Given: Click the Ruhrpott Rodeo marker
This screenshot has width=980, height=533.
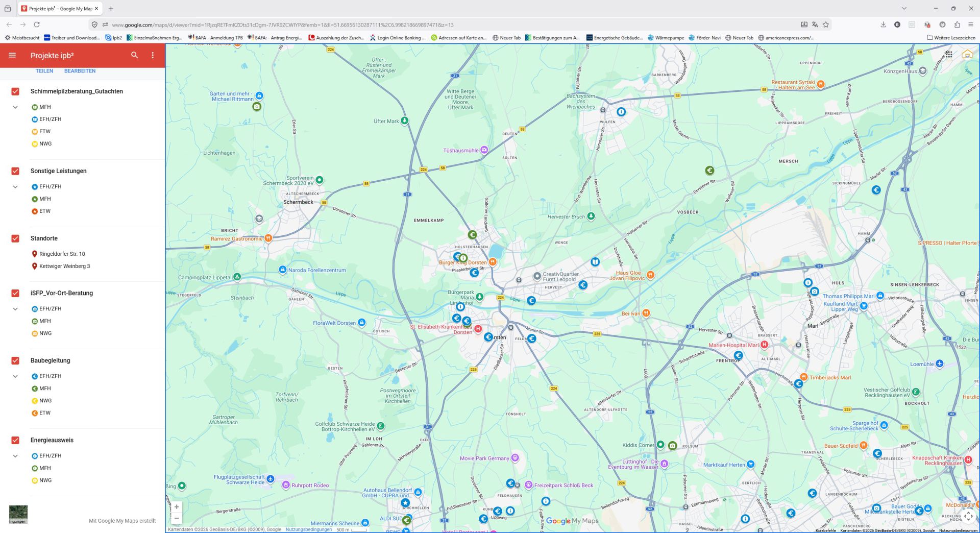Looking at the screenshot, I should click(286, 484).
